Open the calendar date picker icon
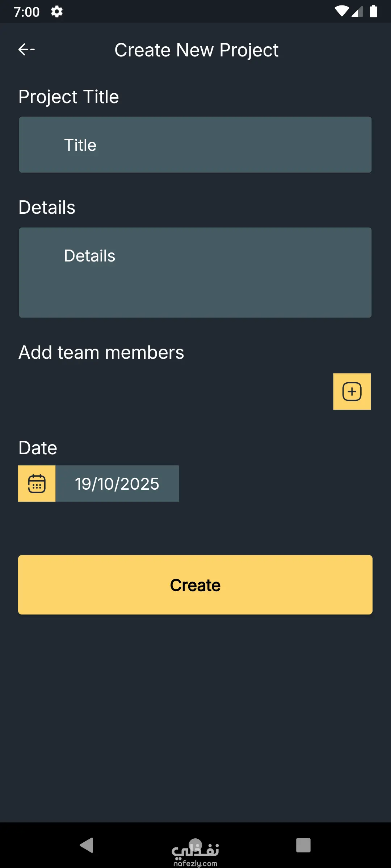The image size is (391, 868). pos(37,484)
